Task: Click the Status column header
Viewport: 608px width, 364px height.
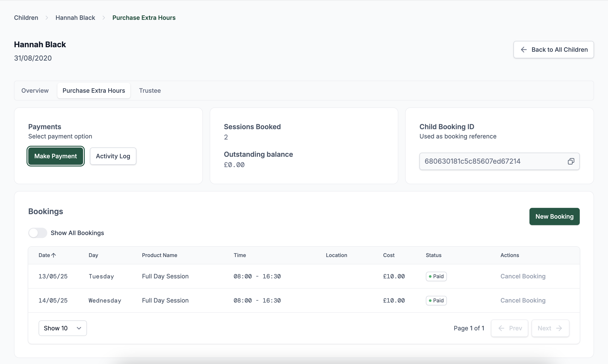Action: (433, 255)
